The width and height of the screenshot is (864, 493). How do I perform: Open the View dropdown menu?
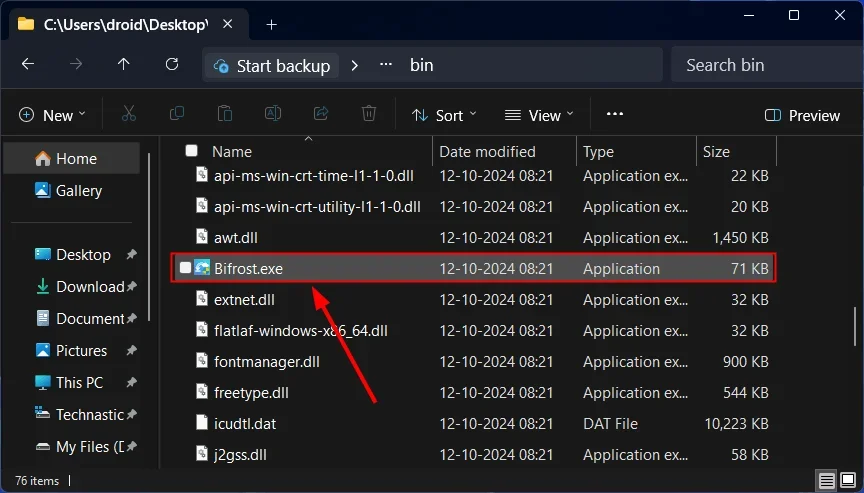coord(539,115)
